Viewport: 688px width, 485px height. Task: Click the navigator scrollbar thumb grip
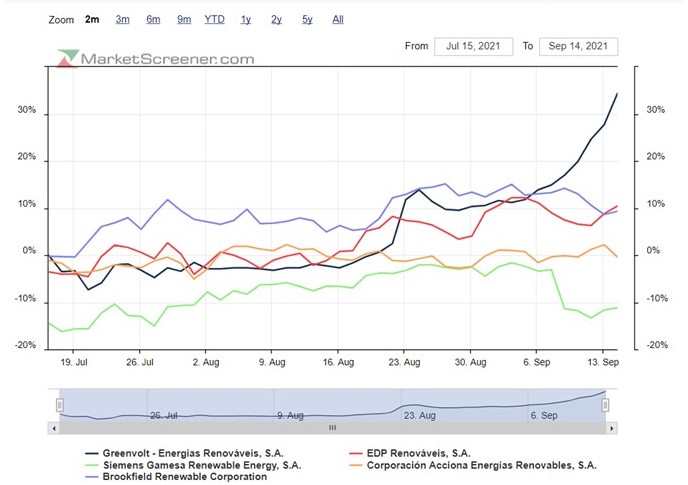click(333, 428)
